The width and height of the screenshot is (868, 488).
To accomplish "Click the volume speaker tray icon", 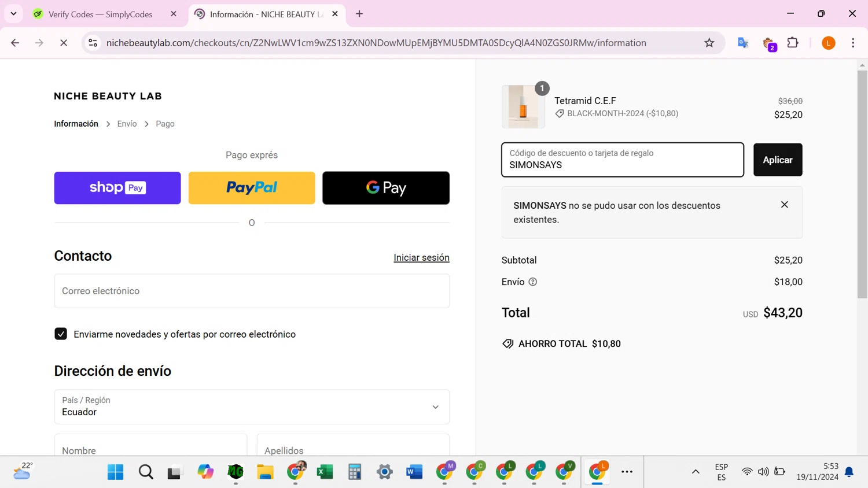I will click(x=763, y=472).
